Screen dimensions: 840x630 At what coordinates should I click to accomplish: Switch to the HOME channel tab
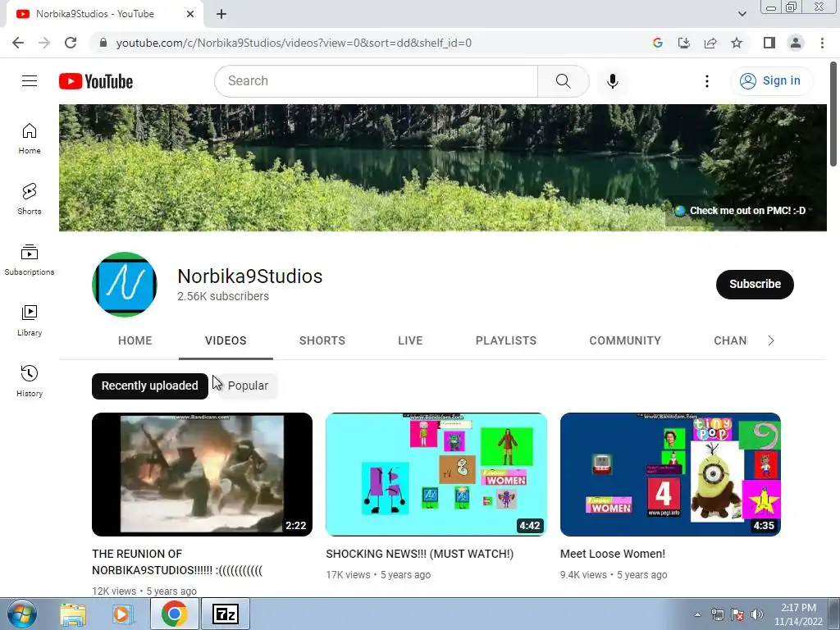[x=135, y=340]
